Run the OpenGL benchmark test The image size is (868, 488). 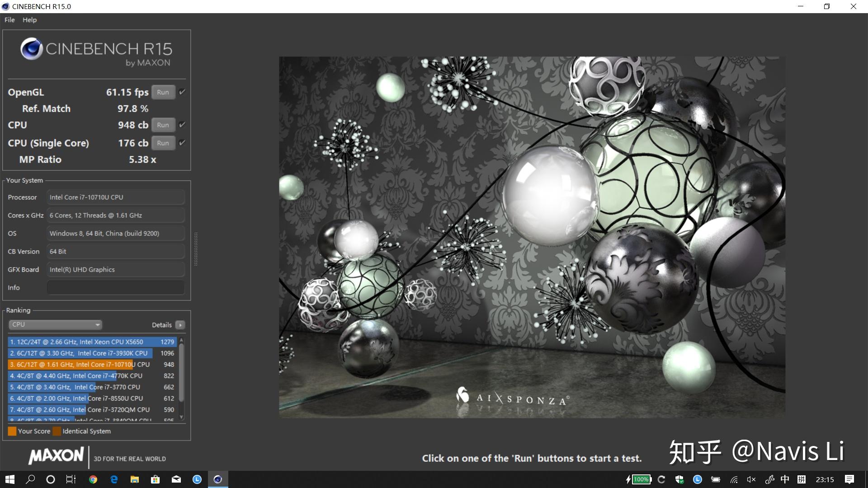[163, 92]
